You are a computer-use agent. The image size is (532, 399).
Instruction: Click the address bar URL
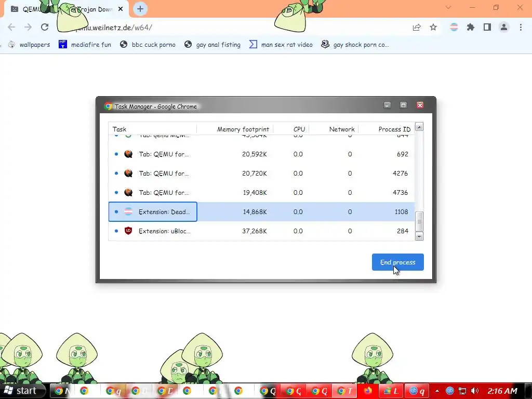tap(114, 28)
